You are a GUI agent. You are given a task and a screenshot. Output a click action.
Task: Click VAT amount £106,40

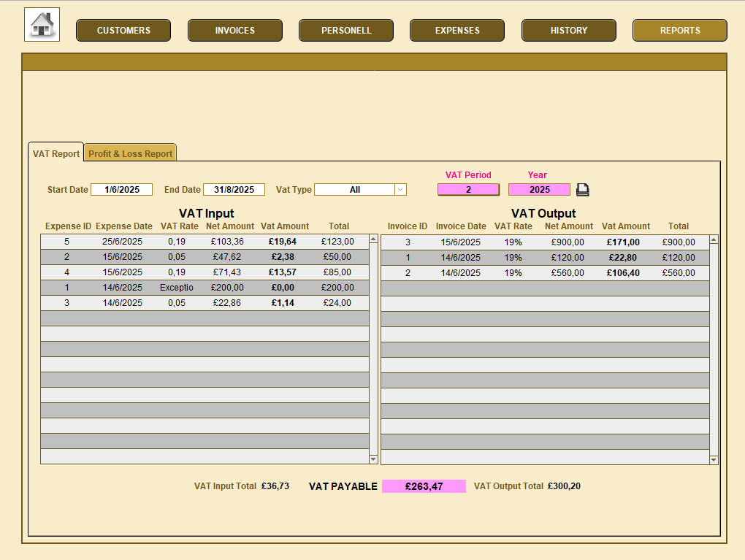pyautogui.click(x=623, y=272)
